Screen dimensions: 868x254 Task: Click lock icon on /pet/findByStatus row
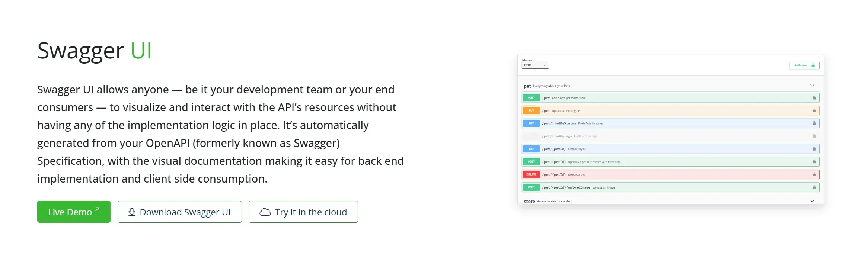click(x=814, y=123)
